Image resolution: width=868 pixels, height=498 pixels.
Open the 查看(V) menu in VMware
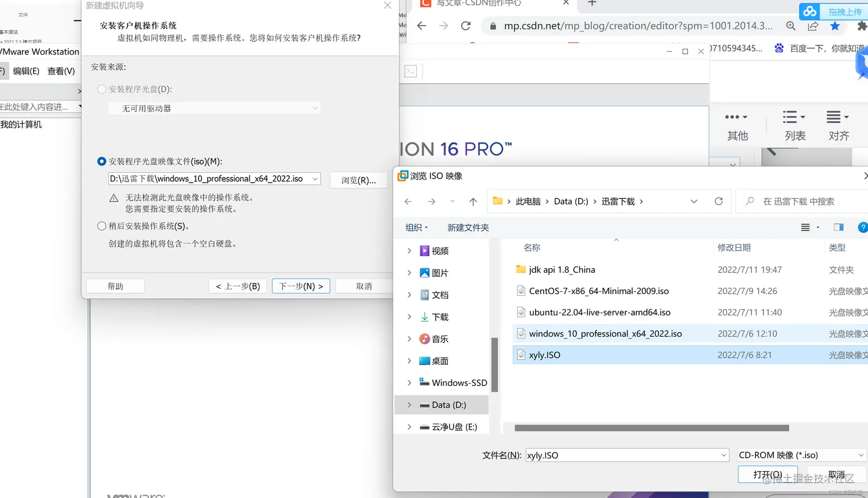pyautogui.click(x=61, y=71)
